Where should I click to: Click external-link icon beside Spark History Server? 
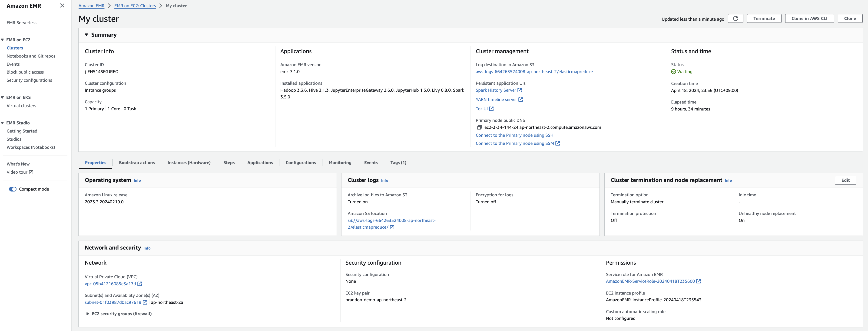click(x=520, y=90)
